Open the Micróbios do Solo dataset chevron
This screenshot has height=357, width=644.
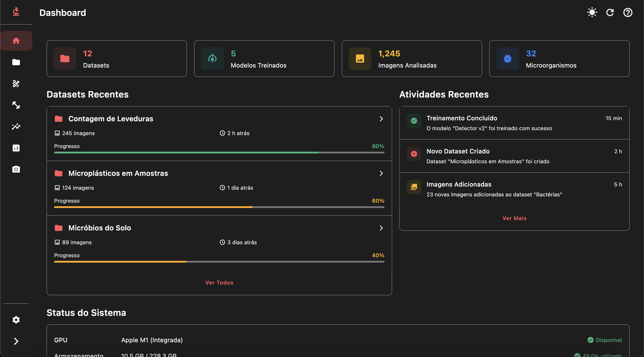pyautogui.click(x=381, y=228)
